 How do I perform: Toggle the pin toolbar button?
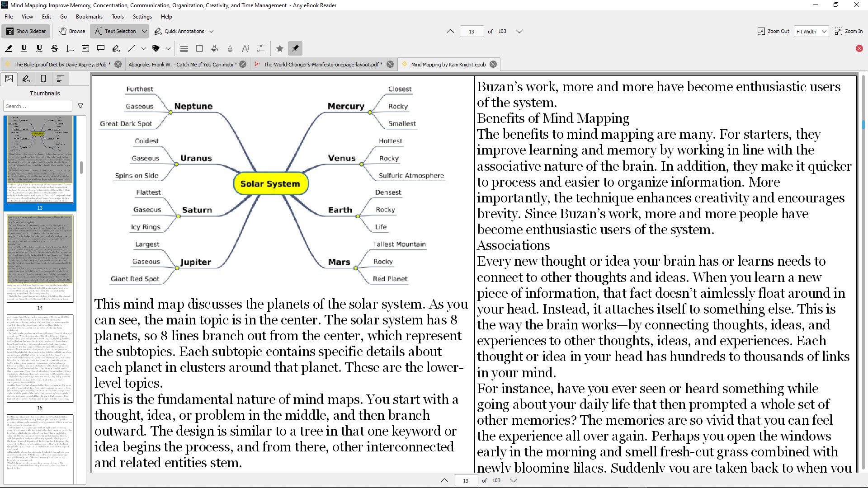[x=295, y=48]
